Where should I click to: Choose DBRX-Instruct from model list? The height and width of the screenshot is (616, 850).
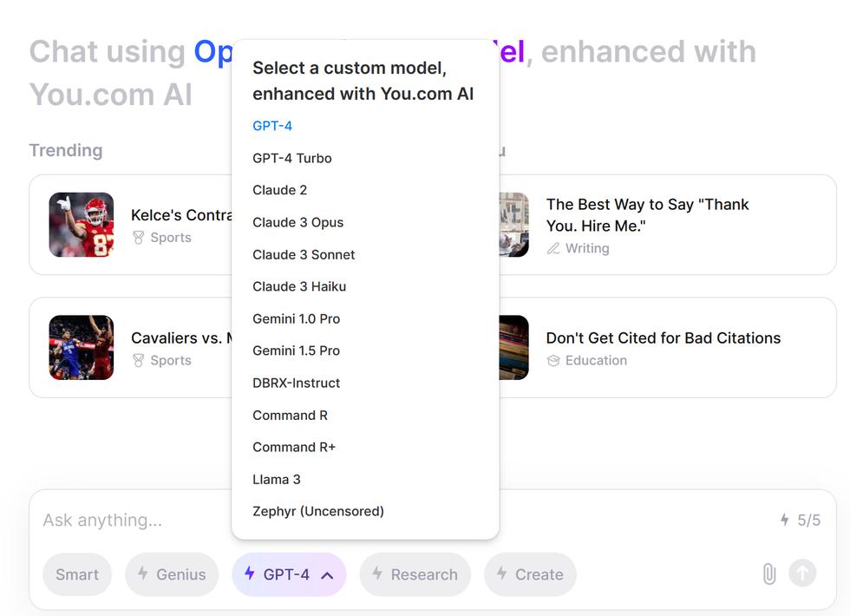pyautogui.click(x=296, y=383)
